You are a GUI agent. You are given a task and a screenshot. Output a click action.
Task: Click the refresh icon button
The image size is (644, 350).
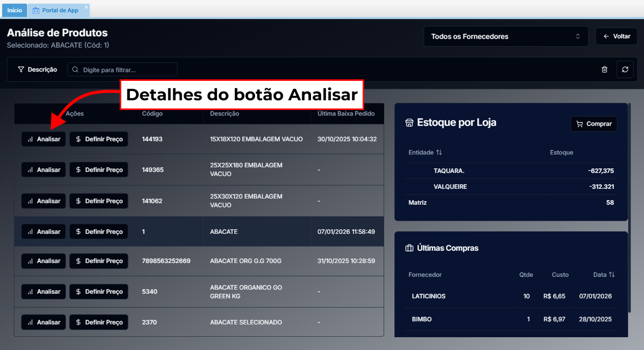(625, 70)
